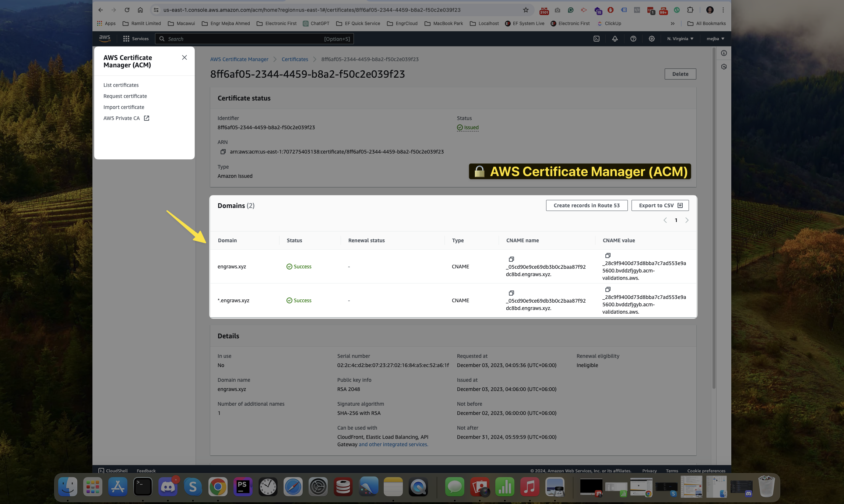Open the hexagon icon below the info icon

[724, 67]
